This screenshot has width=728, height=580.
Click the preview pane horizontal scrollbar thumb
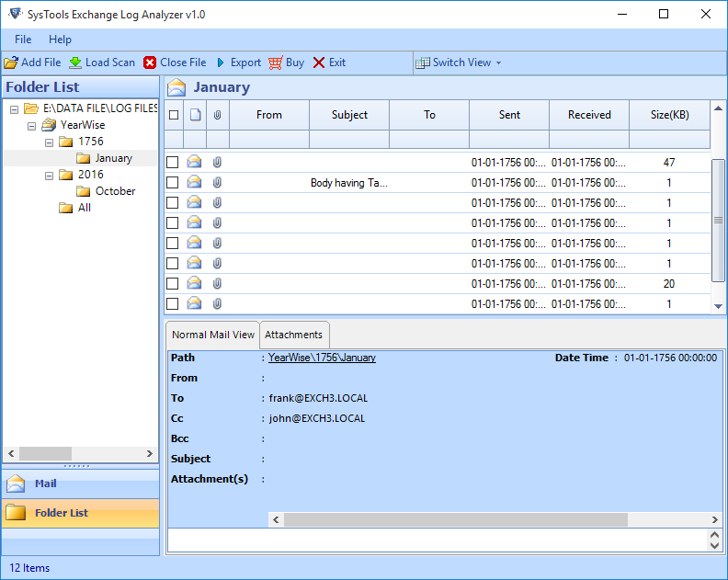tap(456, 519)
